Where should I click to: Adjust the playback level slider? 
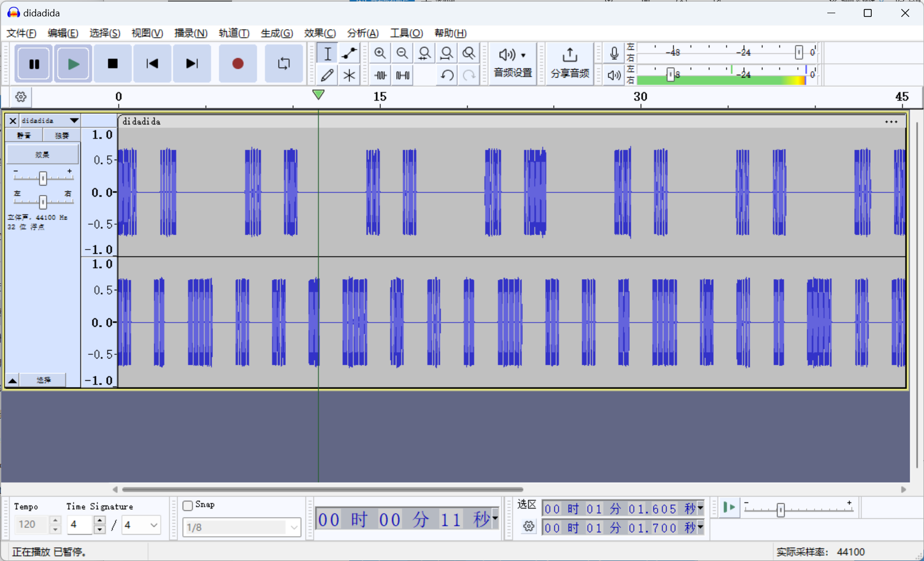pyautogui.click(x=670, y=75)
